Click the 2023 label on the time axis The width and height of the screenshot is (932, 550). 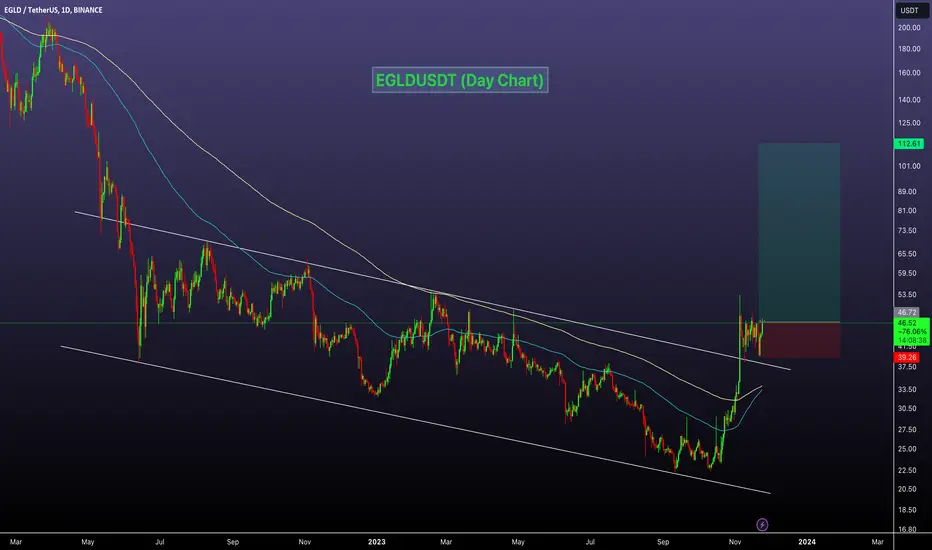tap(376, 542)
